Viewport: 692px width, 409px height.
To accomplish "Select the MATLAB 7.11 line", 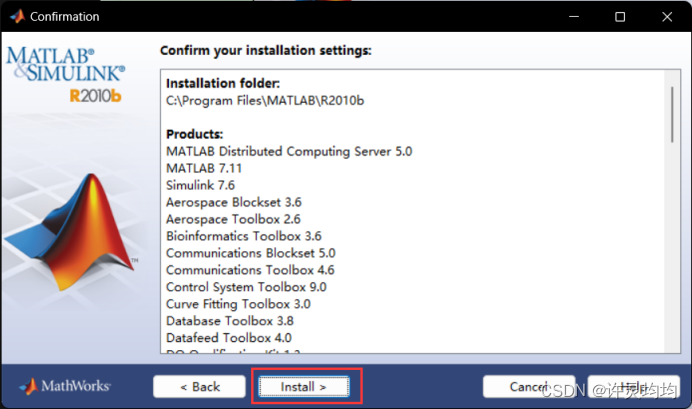I will (204, 168).
